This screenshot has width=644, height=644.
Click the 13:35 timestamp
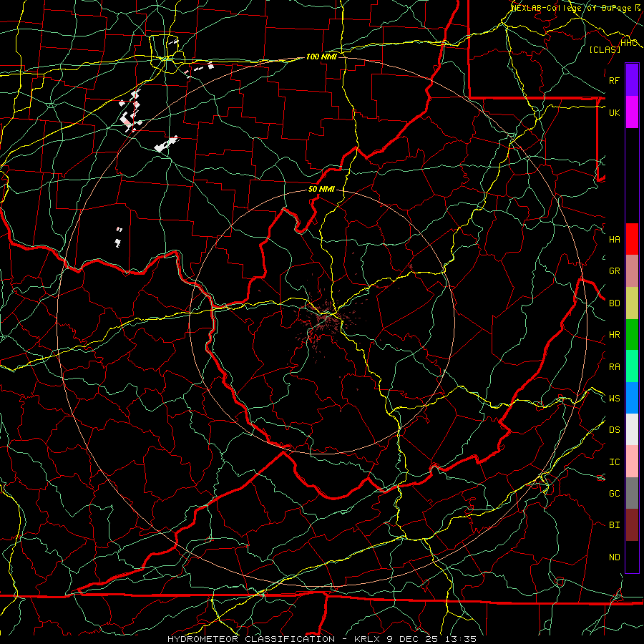[462, 639]
